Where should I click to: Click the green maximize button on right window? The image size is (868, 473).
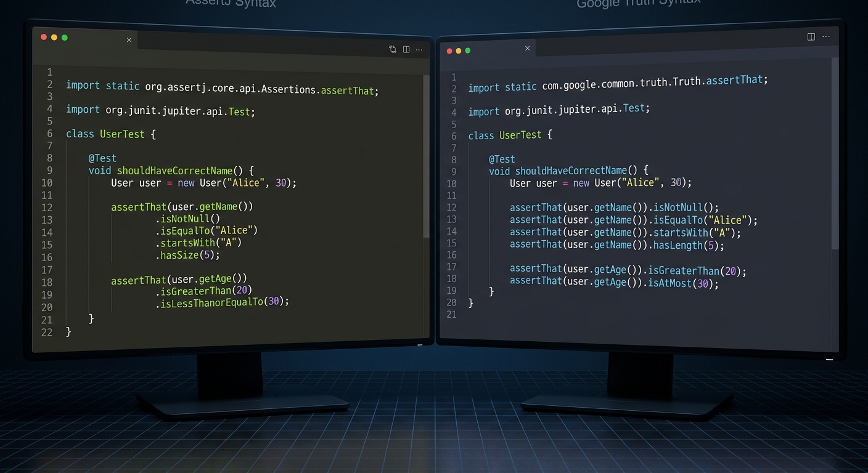coord(468,51)
